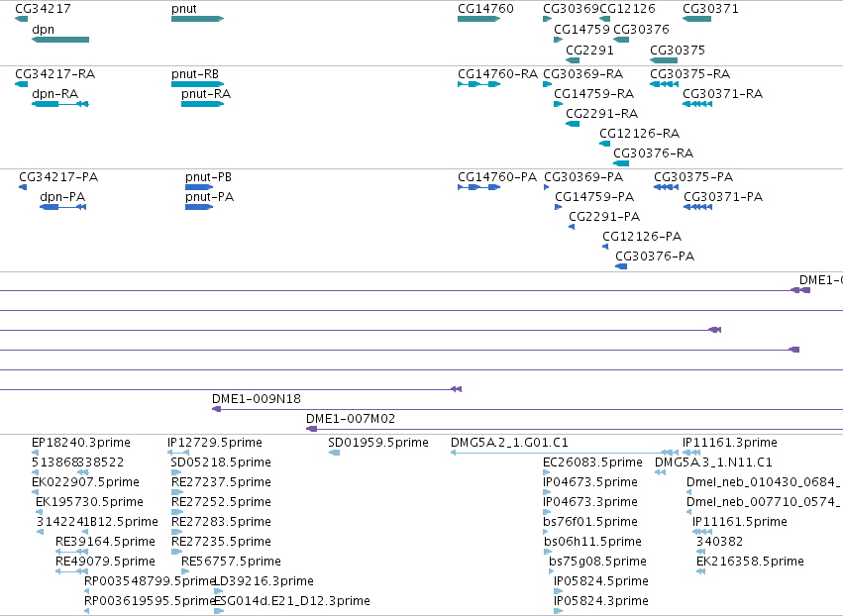Image resolution: width=843 pixels, height=616 pixels.
Task: Select the DME1-007M02 clone label
Action: (351, 419)
